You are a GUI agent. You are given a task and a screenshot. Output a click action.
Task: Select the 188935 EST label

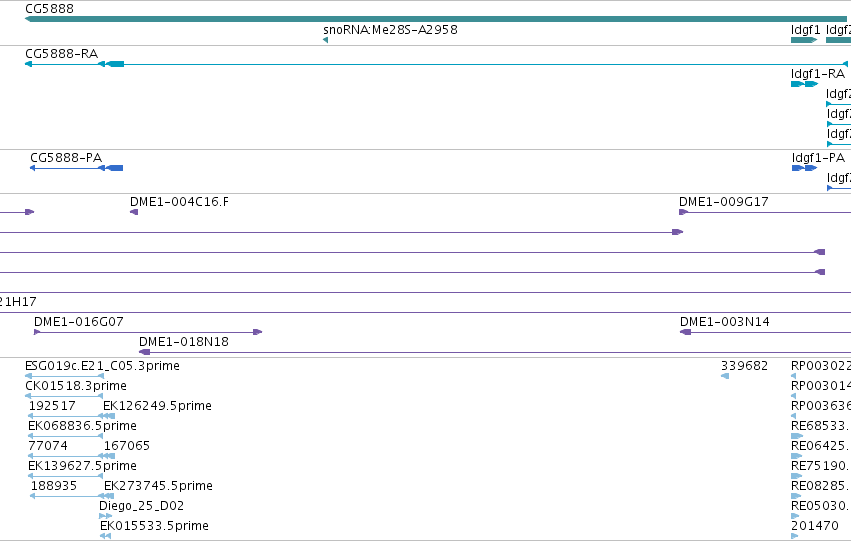point(54,486)
